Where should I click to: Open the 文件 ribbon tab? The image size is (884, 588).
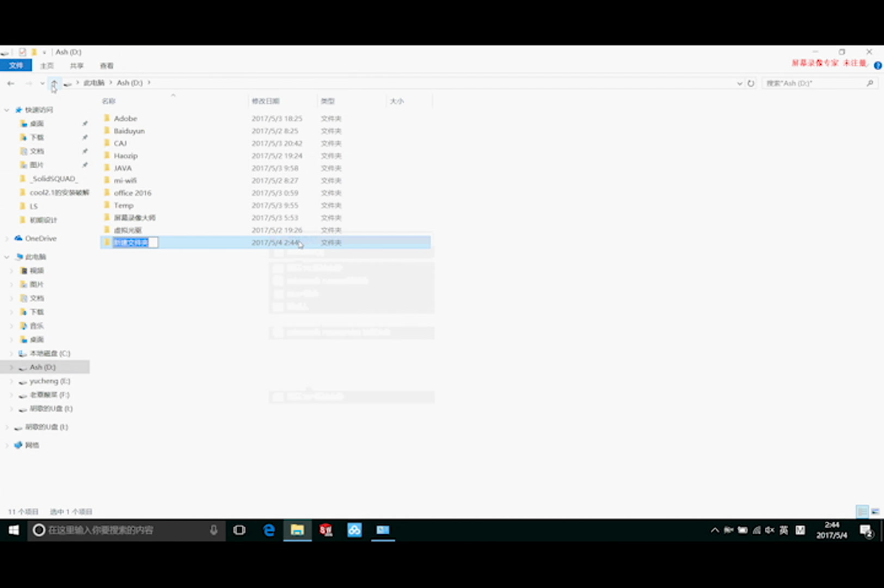click(x=16, y=65)
